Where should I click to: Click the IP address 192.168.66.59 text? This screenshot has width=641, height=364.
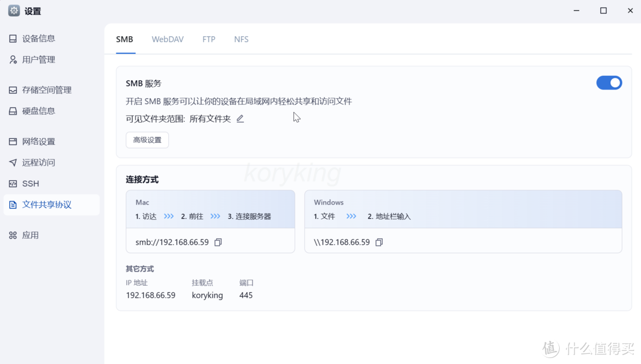pyautogui.click(x=151, y=295)
